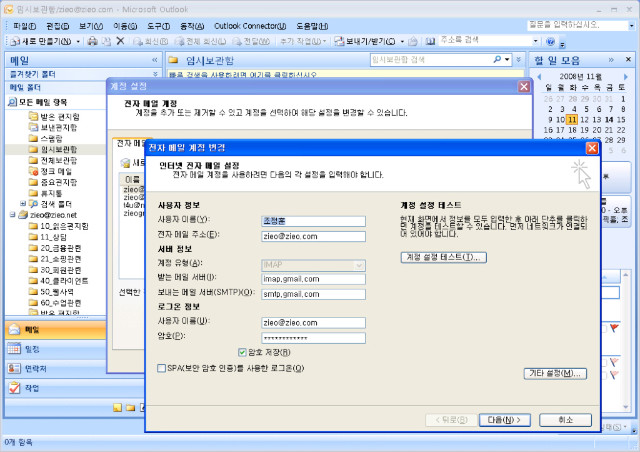Click the 전자 메일 주소 email address field

point(313,236)
